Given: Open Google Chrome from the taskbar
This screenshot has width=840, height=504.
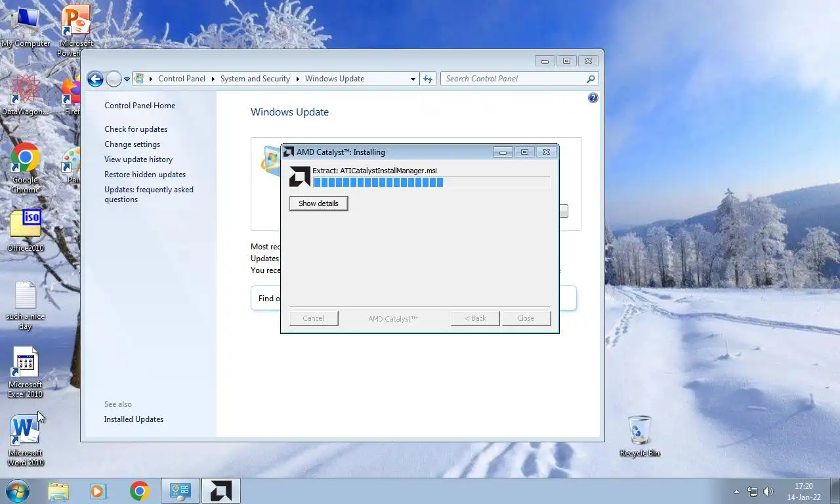Looking at the screenshot, I should (139, 491).
